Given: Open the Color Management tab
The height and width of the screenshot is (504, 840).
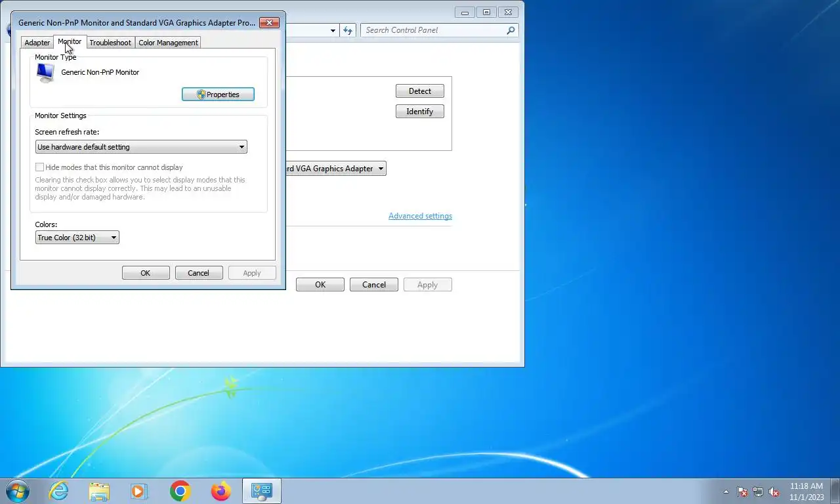Looking at the screenshot, I should click(168, 43).
